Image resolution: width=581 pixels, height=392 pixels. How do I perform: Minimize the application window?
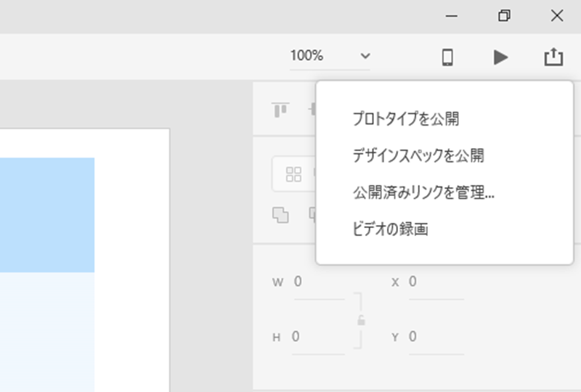451,16
